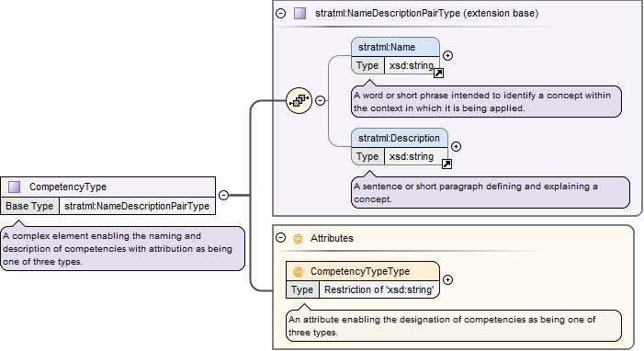Click the Type label in stratml:Name box
644x351 pixels.
(367, 65)
